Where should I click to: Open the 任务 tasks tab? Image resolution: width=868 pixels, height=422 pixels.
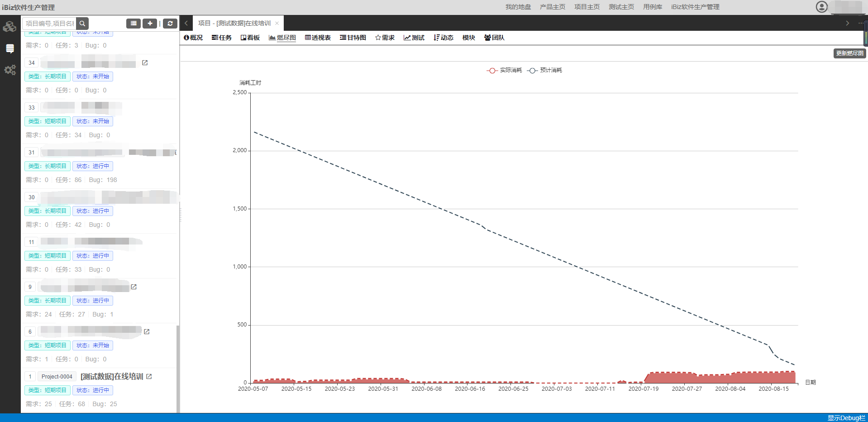pos(222,38)
